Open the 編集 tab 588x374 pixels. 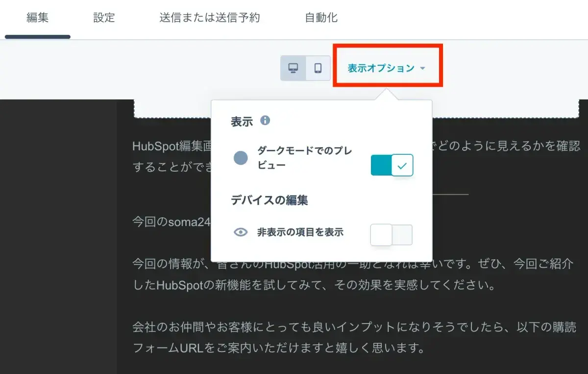pos(38,18)
